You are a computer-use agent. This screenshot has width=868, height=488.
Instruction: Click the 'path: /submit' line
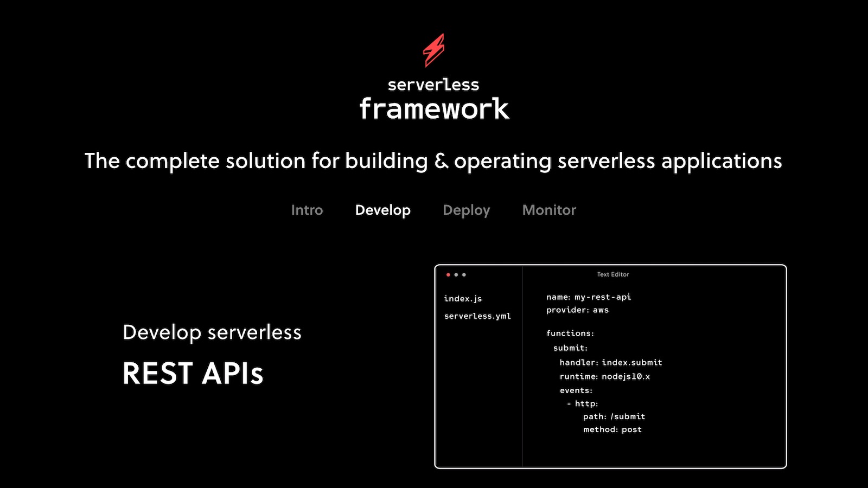tap(614, 417)
